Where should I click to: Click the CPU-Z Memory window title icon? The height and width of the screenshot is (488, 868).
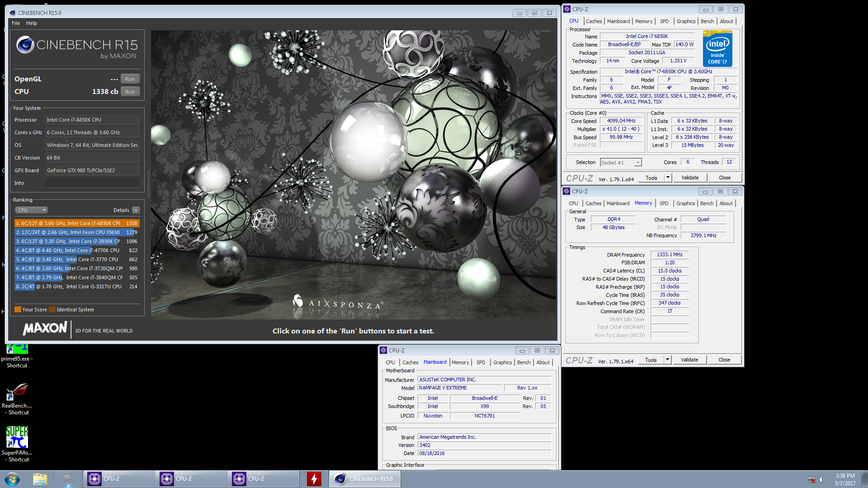(x=566, y=191)
